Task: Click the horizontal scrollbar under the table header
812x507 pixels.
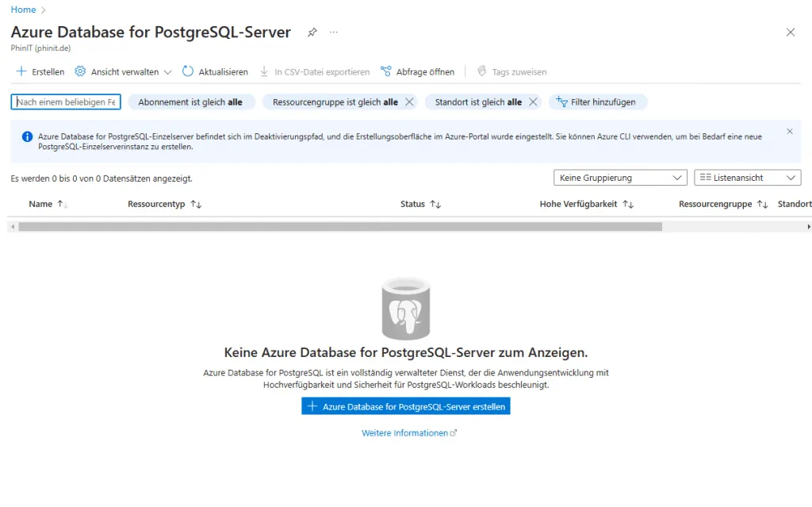Action: click(x=339, y=227)
